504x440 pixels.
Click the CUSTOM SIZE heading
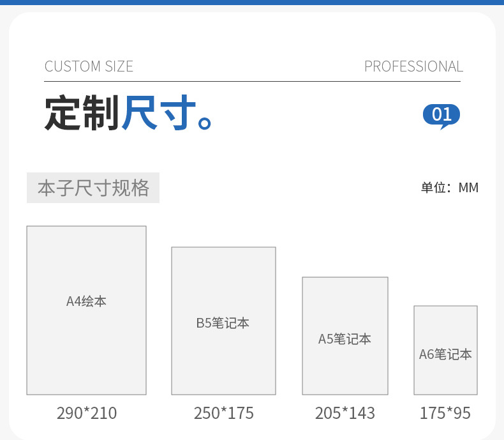[x=89, y=66]
